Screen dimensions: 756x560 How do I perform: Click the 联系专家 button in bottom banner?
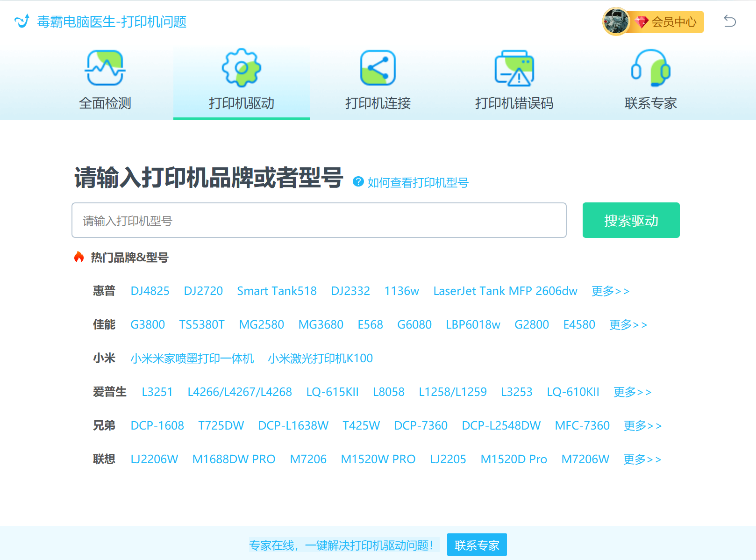[477, 545]
